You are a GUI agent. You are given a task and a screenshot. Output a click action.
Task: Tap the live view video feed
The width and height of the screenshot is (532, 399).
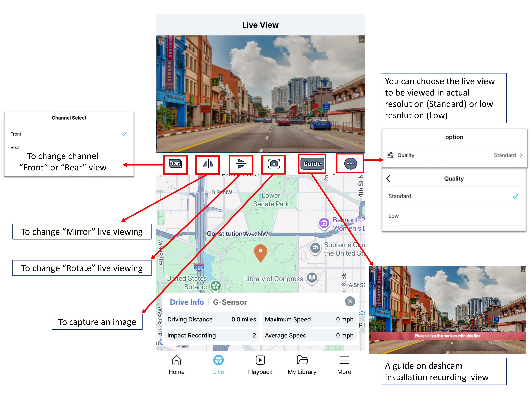pos(260,94)
